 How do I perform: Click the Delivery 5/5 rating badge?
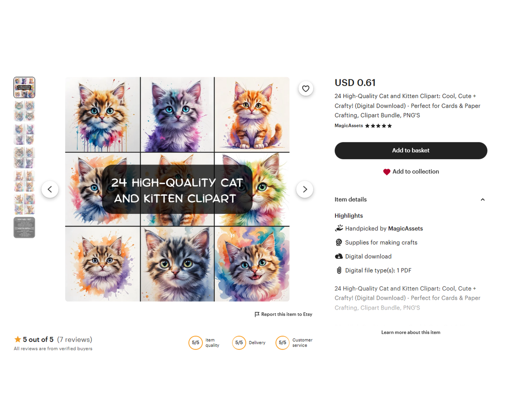tap(239, 342)
